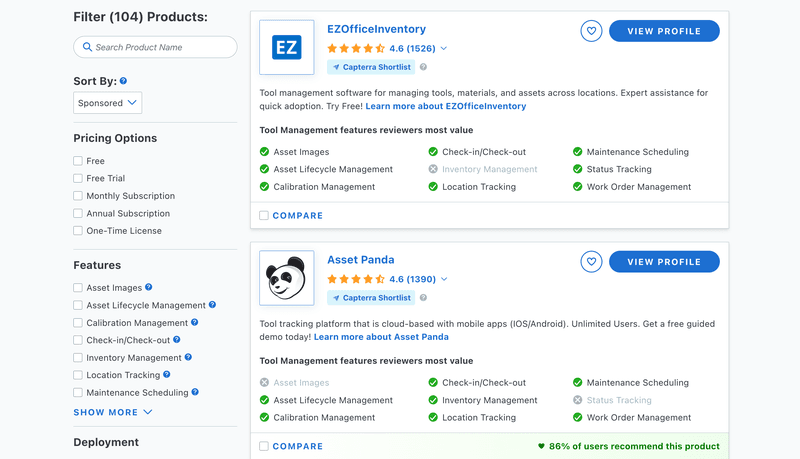The height and width of the screenshot is (459, 800).
Task: Check the Monthly Subscription option
Action: point(78,196)
